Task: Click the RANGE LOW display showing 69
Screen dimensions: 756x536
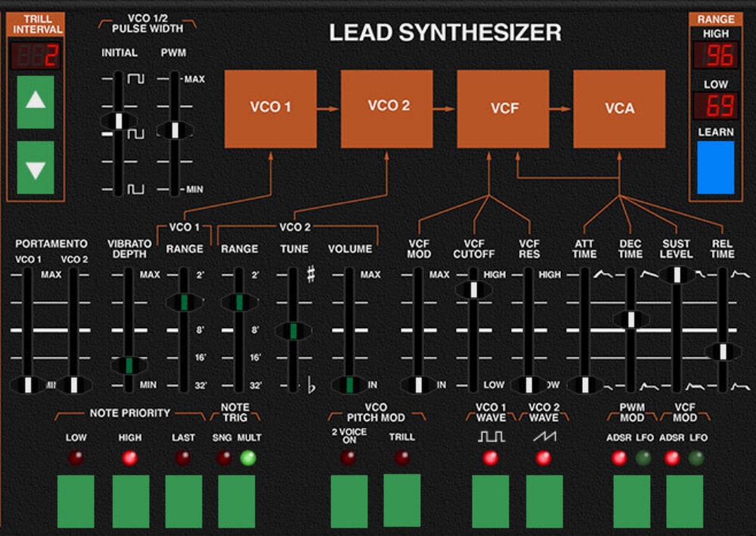Action: coord(715,106)
